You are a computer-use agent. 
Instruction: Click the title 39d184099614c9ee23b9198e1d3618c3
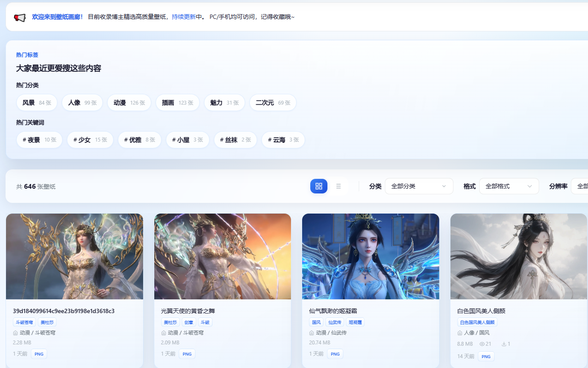coord(63,311)
